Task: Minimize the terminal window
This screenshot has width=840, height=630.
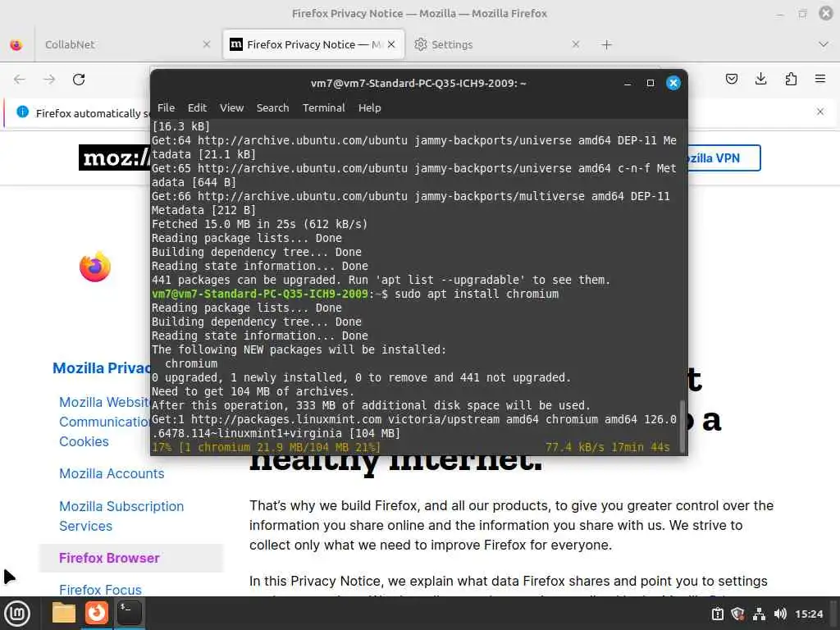Action: click(x=628, y=83)
